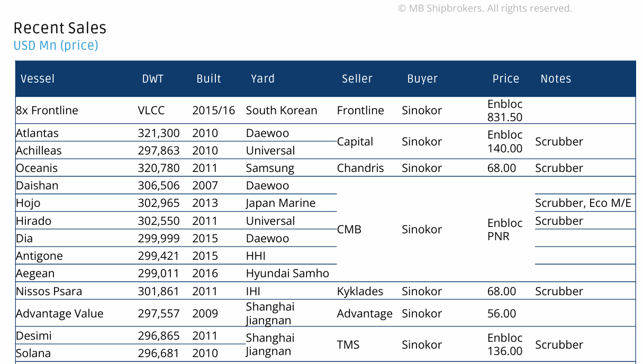Click the Enbloc 831.50 price cell
The height and width of the screenshot is (364, 643).
[505, 111]
